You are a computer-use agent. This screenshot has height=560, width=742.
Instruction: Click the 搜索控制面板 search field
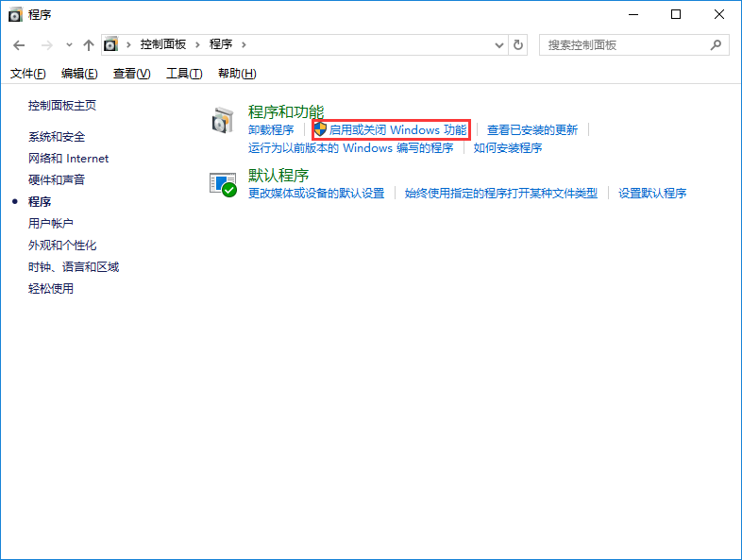(623, 44)
